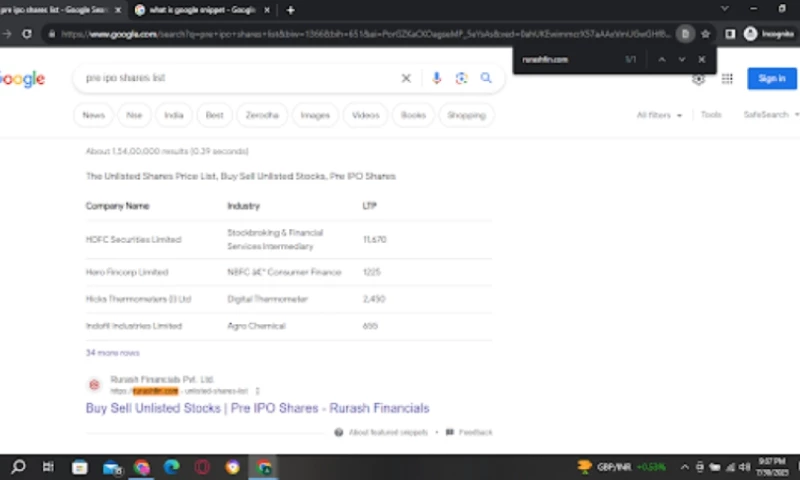Click the Rurash Financials Pvt. Ltd. site name
The image size is (800, 480).
(162, 380)
